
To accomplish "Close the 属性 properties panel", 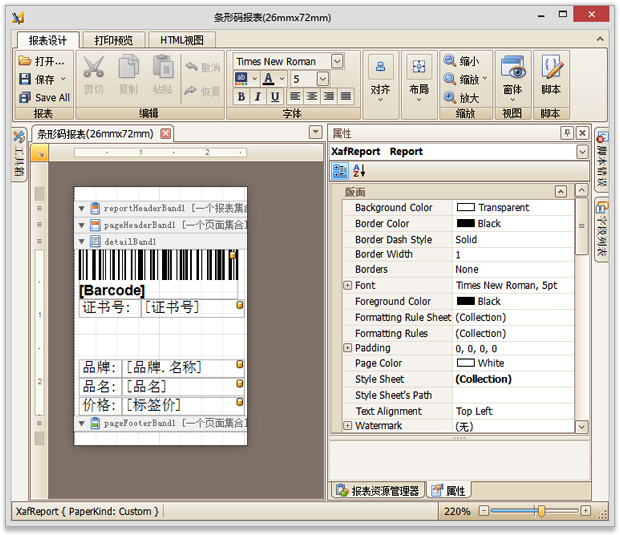I will point(582,133).
